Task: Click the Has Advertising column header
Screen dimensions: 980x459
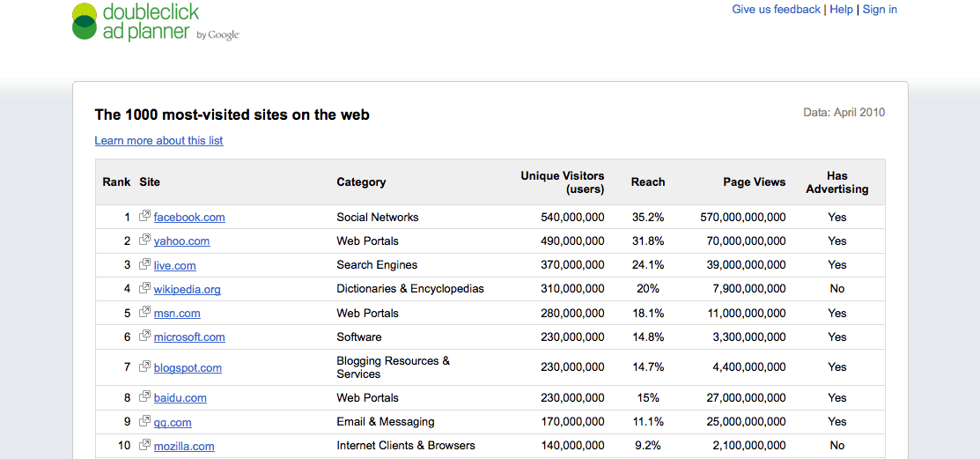Action: tap(836, 182)
